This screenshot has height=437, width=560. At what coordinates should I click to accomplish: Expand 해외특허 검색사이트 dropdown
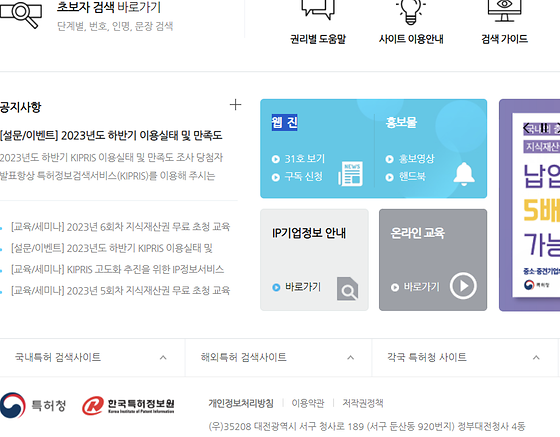coord(278,357)
